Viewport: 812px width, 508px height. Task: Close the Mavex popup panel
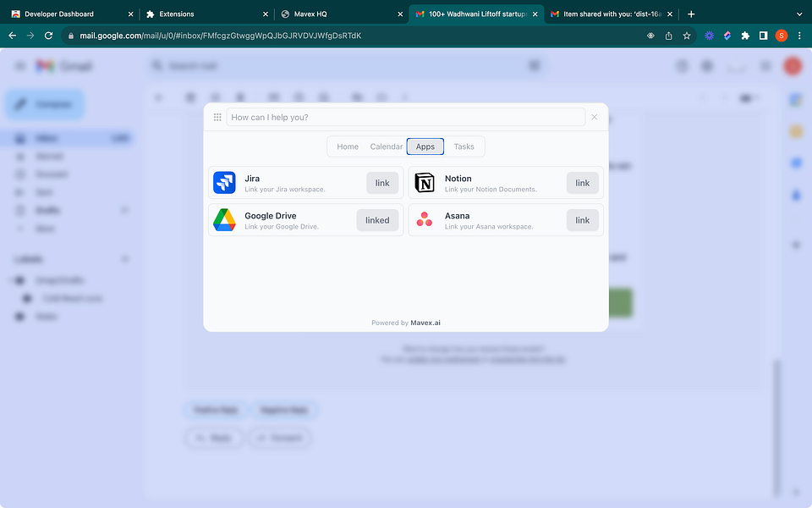click(595, 117)
